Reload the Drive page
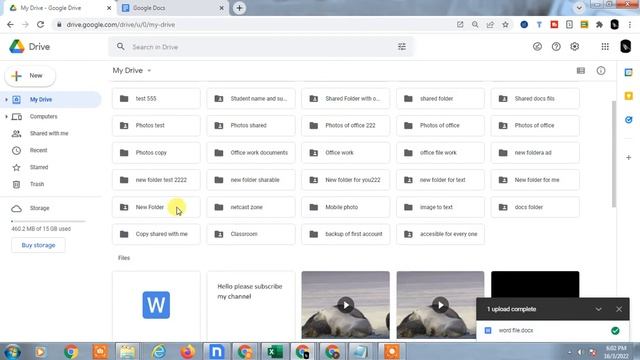 click(40, 24)
